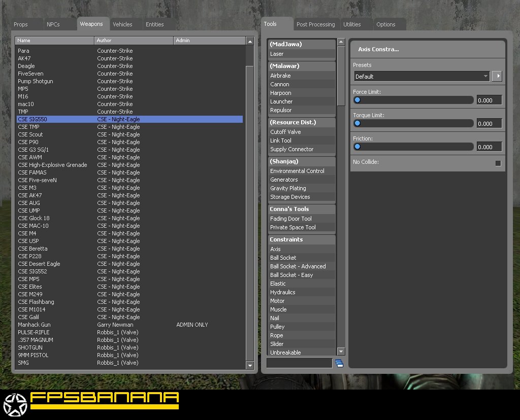
Task: Sort weapons by Author column header
Action: click(x=134, y=41)
